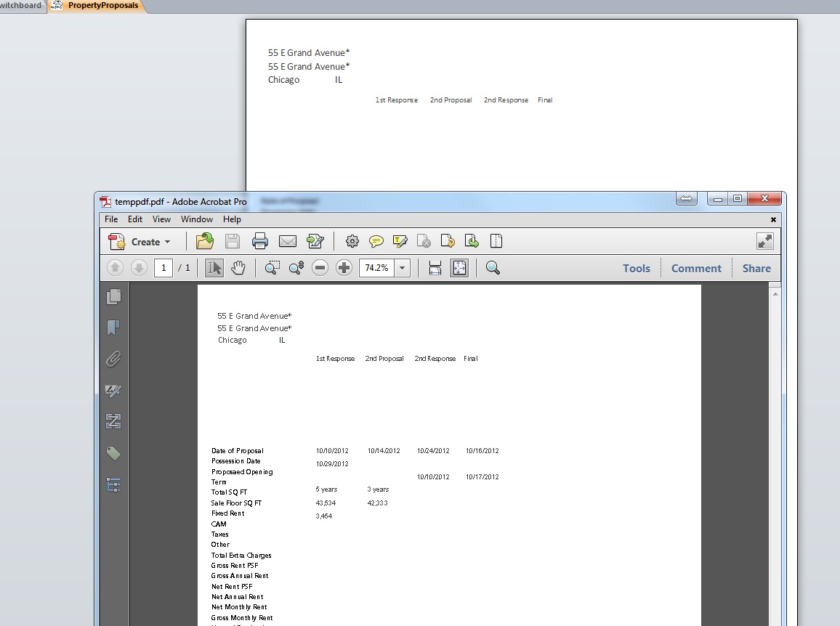The width and height of the screenshot is (840, 626).
Task: Select the Sticky Note comment icon
Action: (x=376, y=240)
